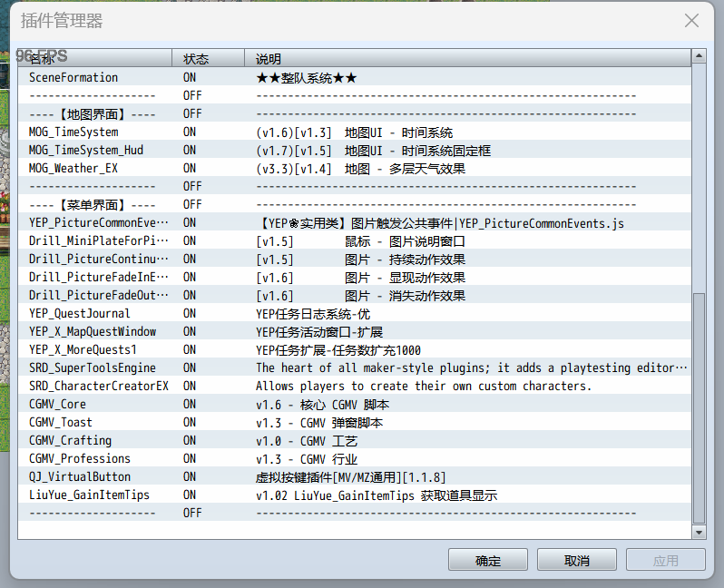
Task: Click description starting 'The heart of all maker-style'
Action: (472, 368)
